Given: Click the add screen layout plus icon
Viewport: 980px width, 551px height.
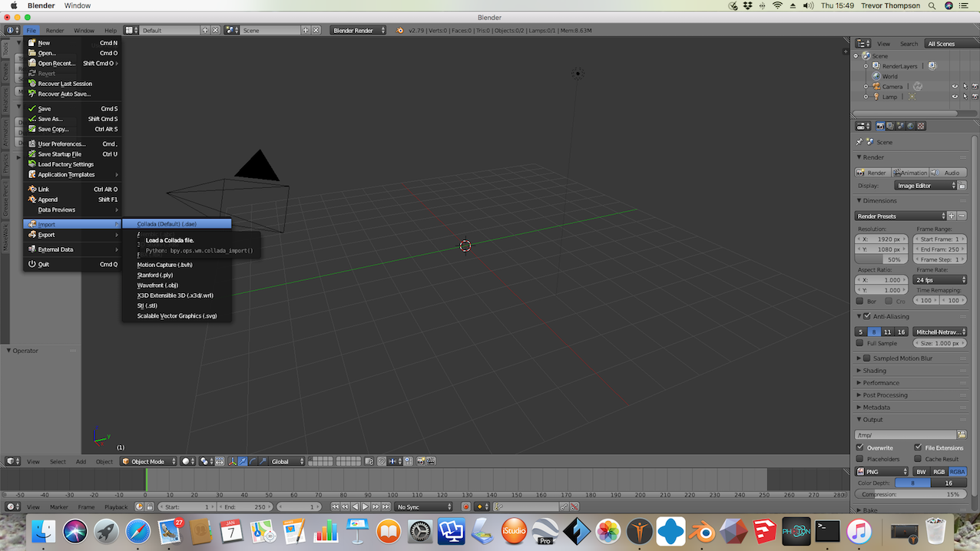Looking at the screenshot, I should click(205, 30).
